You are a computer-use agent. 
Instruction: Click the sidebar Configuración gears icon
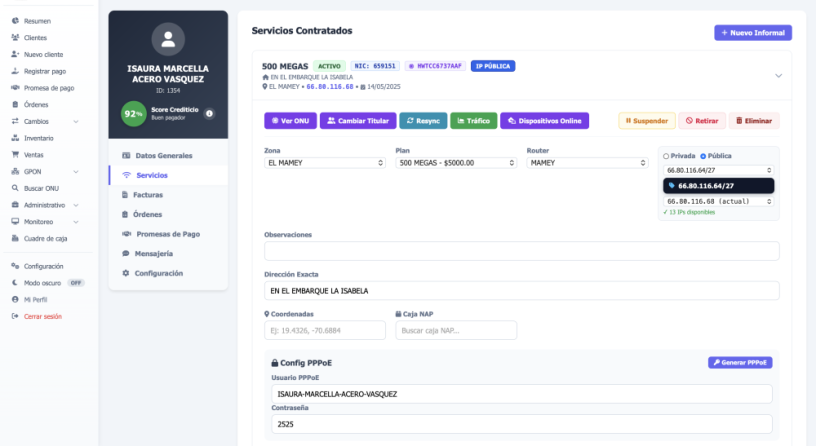pyautogui.click(x=15, y=266)
